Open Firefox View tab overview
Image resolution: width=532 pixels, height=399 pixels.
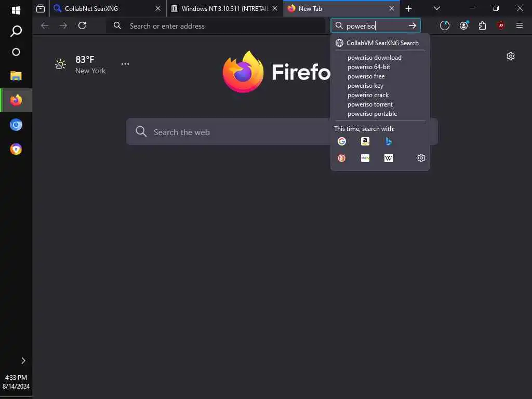click(x=41, y=8)
